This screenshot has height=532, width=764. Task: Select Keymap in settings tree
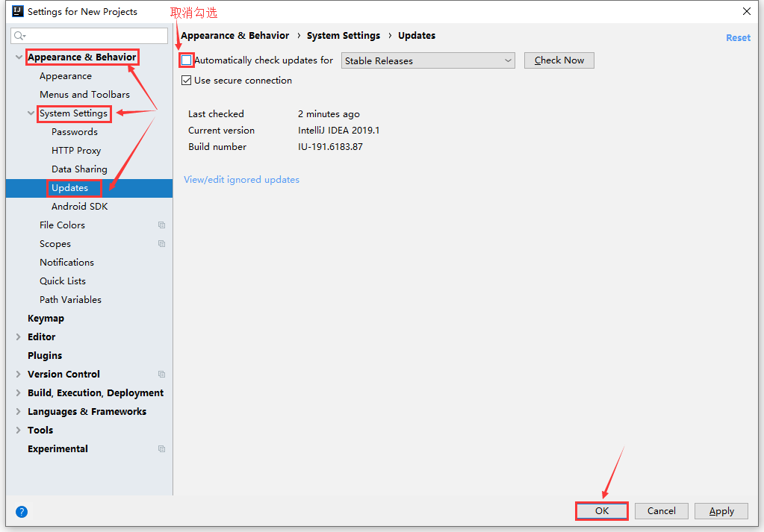coord(46,319)
